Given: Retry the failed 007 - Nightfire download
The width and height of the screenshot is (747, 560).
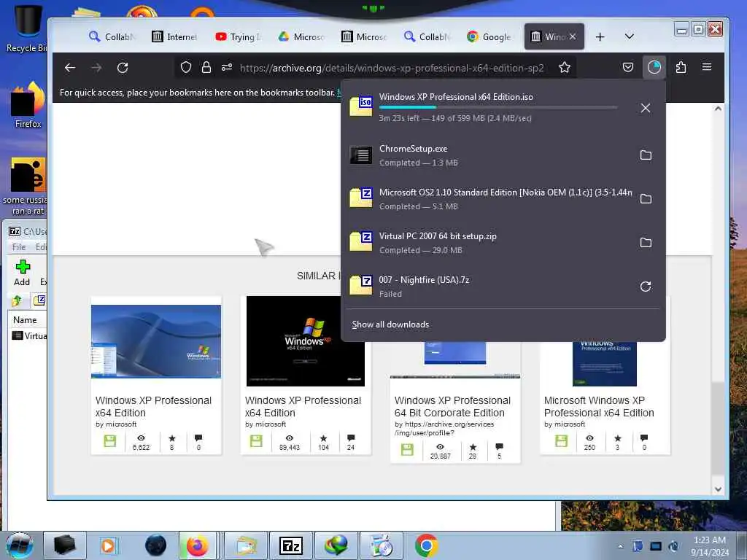Looking at the screenshot, I should pyautogui.click(x=646, y=286).
